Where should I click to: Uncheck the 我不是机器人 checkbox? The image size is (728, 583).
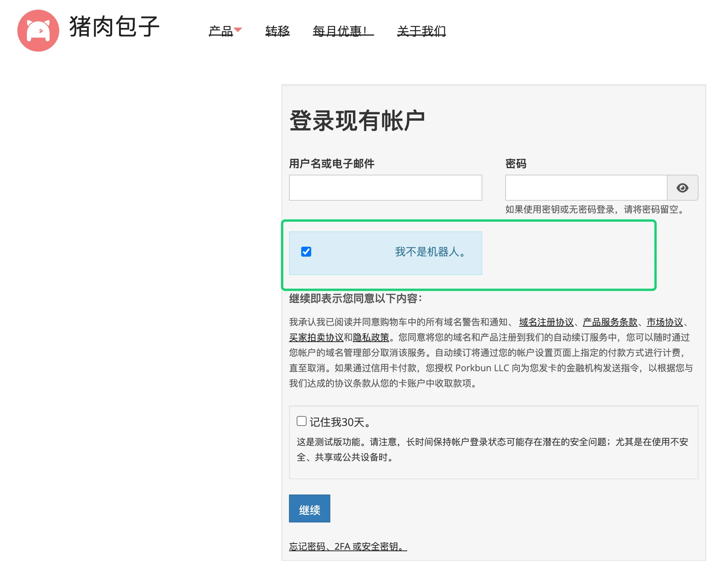click(306, 252)
